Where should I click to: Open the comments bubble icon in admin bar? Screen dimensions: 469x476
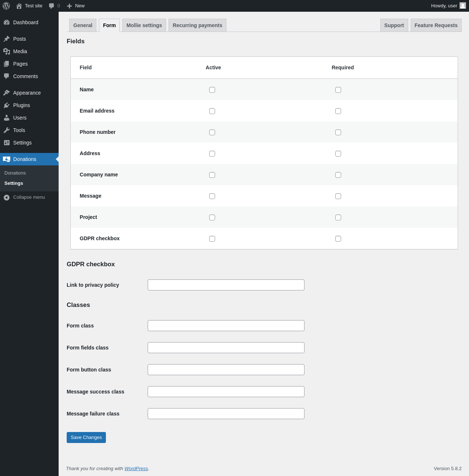click(52, 6)
